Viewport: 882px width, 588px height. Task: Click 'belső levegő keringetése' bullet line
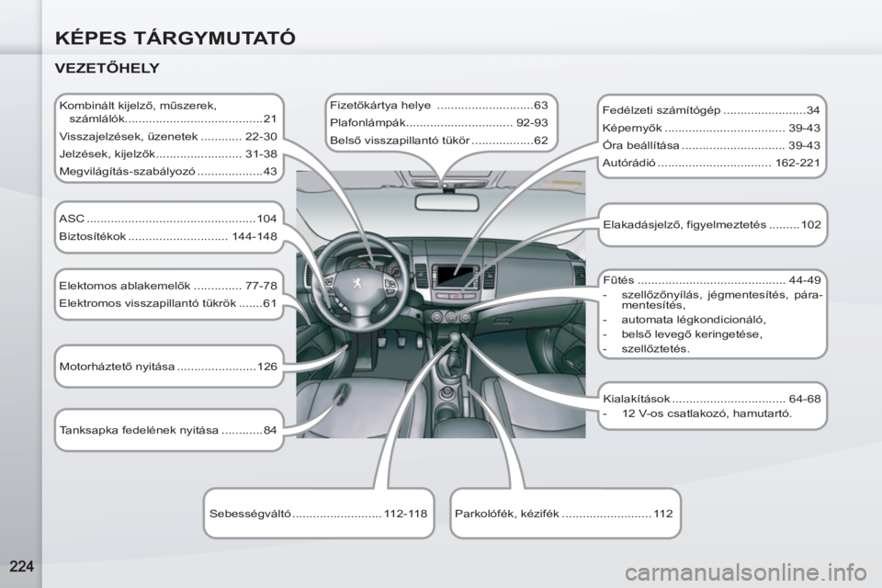pos(683,334)
